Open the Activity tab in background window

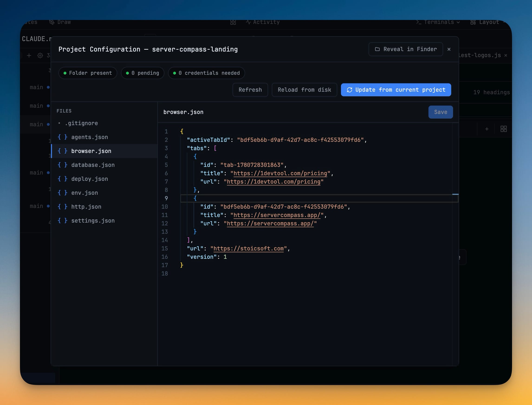(263, 22)
